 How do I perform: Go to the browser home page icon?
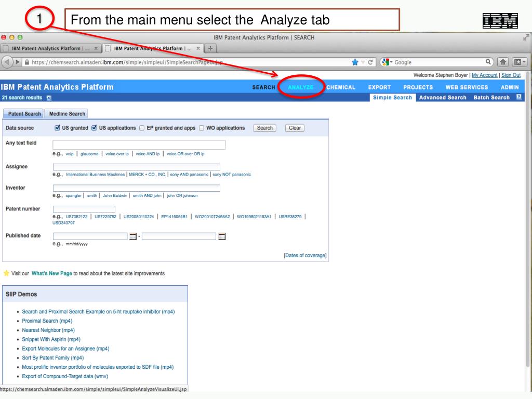click(x=503, y=62)
